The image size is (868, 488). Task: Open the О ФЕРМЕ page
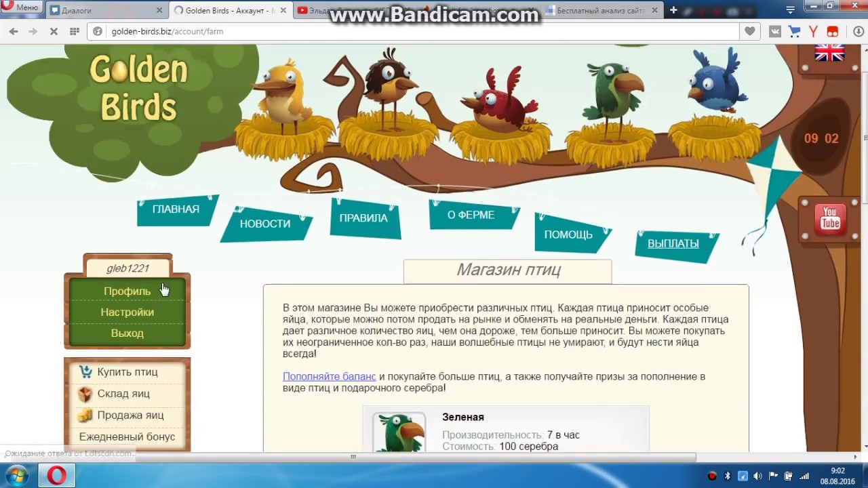point(471,215)
